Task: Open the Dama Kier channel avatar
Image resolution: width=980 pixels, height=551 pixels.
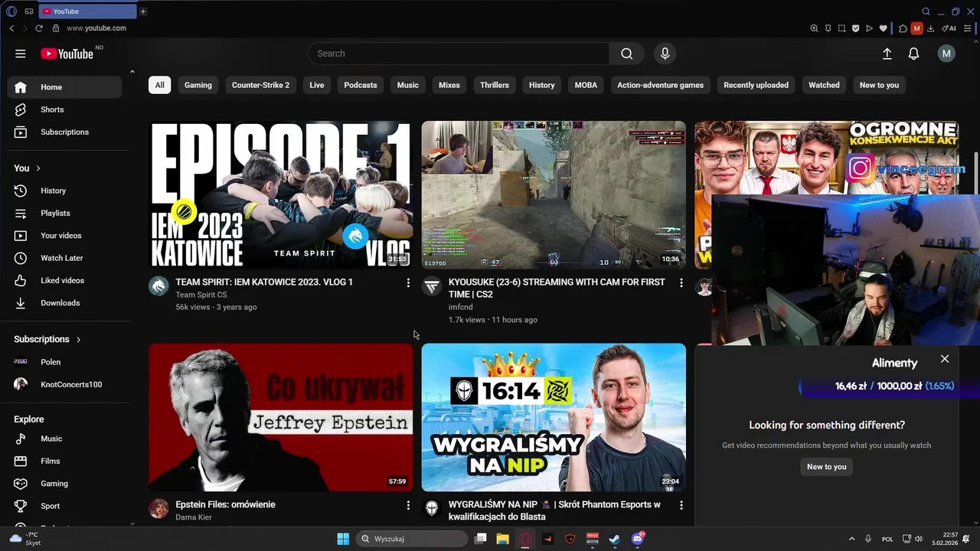Action: tap(158, 509)
